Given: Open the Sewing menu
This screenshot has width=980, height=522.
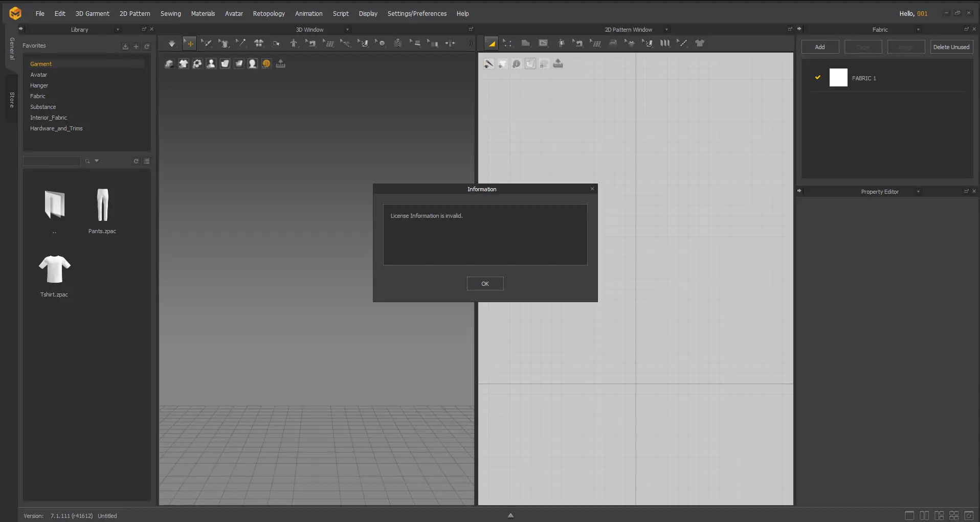Looking at the screenshot, I should click(x=170, y=14).
